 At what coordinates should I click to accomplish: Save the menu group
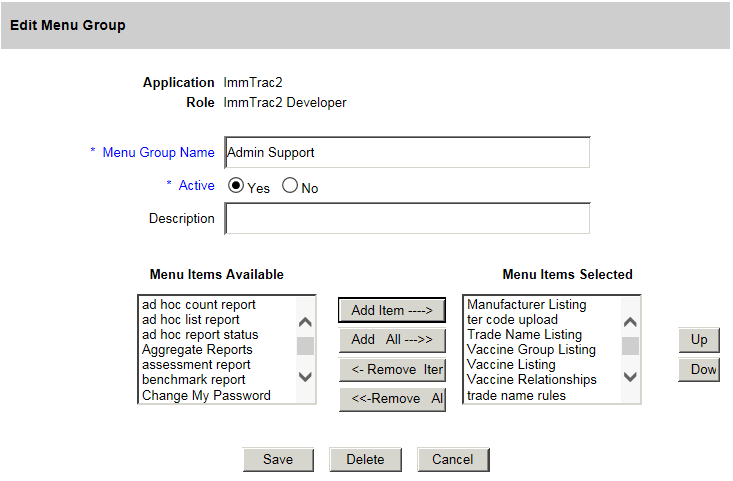coord(278,459)
